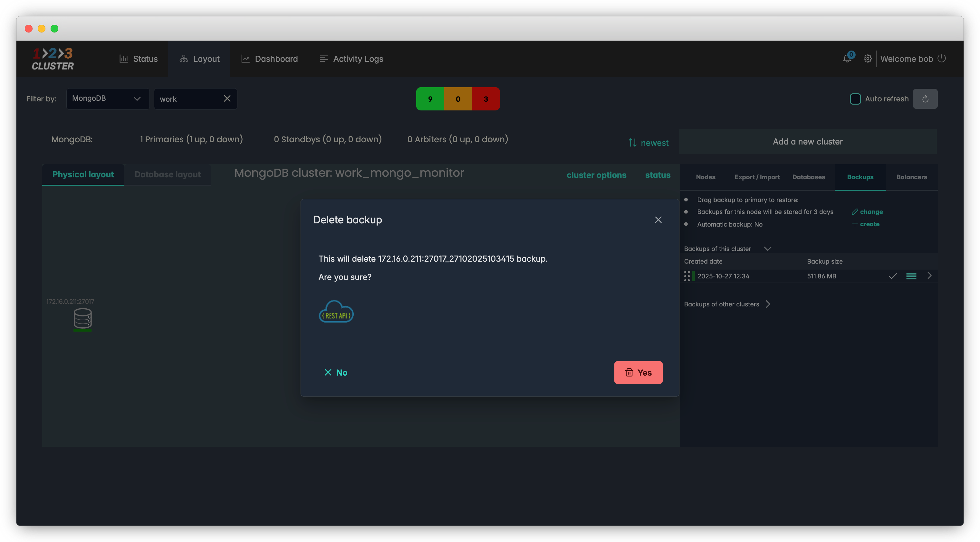
Task: Click the refresh arrow button
Action: 925,99
